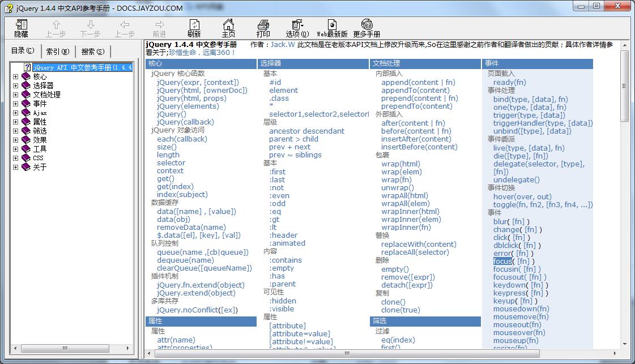
Task: Open the ancestor descendant selector link
Action: coord(306,131)
